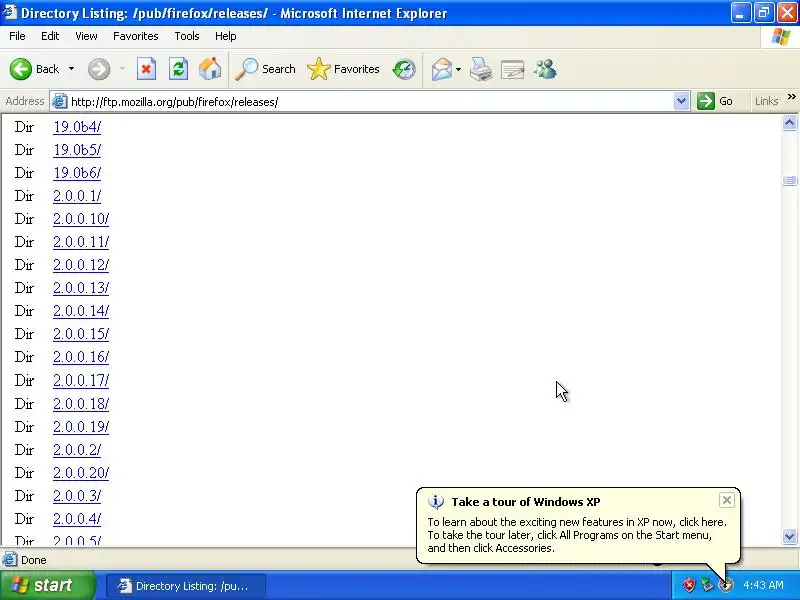Click the IE icon in the title bar
800x600 pixels.
click(10, 12)
